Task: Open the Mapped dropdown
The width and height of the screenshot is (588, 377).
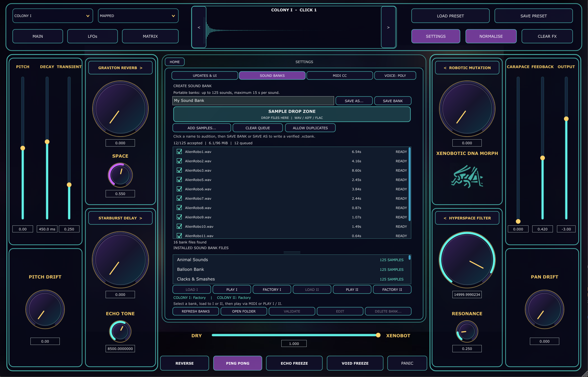Action: point(138,16)
